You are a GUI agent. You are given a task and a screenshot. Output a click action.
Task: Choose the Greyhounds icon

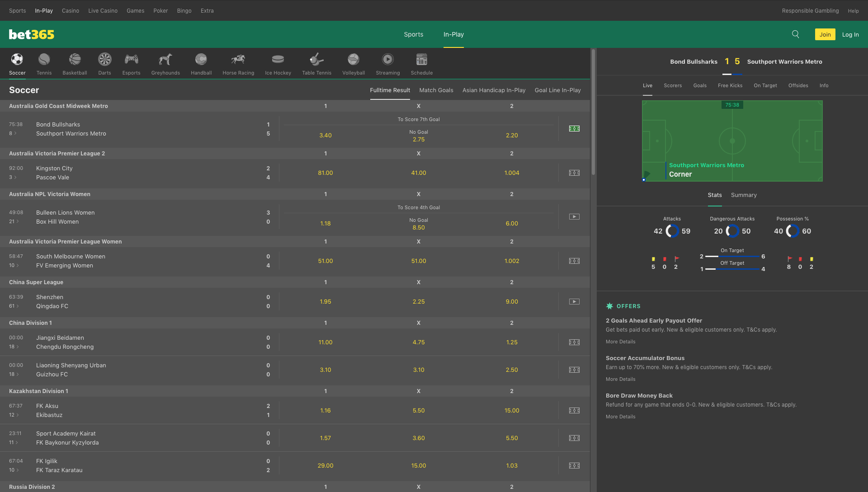click(x=165, y=60)
